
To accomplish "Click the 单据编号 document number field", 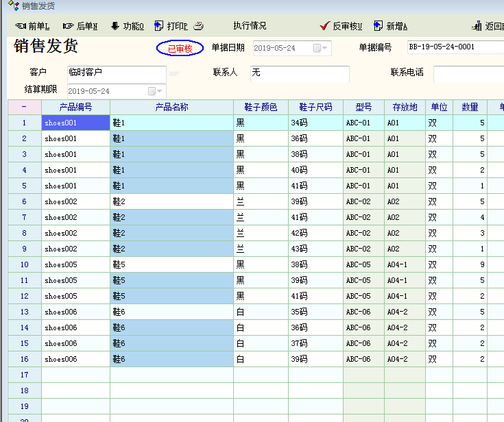I will tap(454, 47).
